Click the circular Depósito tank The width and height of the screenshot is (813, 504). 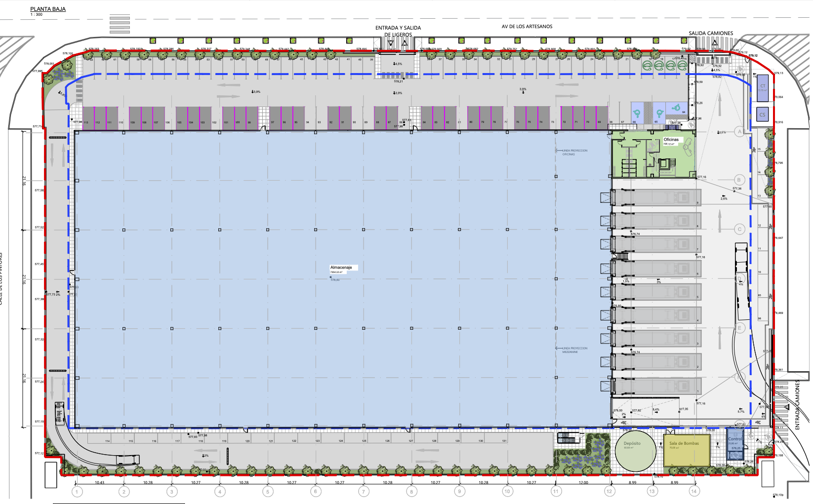pos(635,450)
